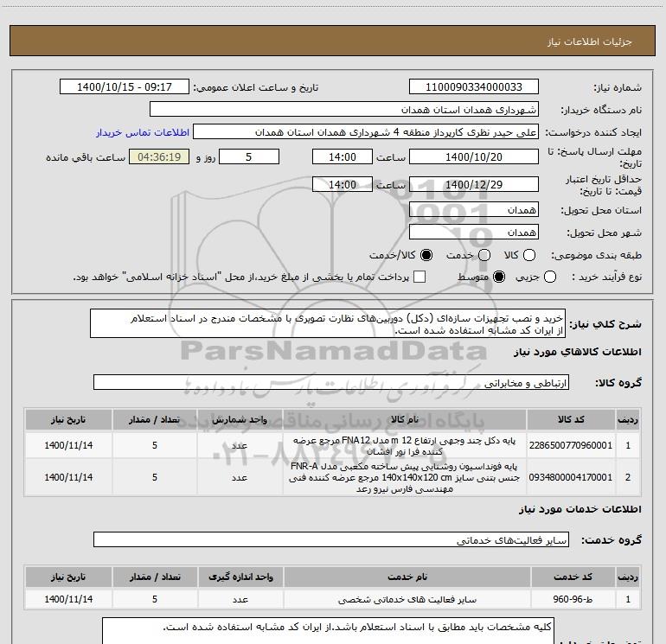Click the واحد اندازه گیری column header
This screenshot has height=644, width=666.
240,577
